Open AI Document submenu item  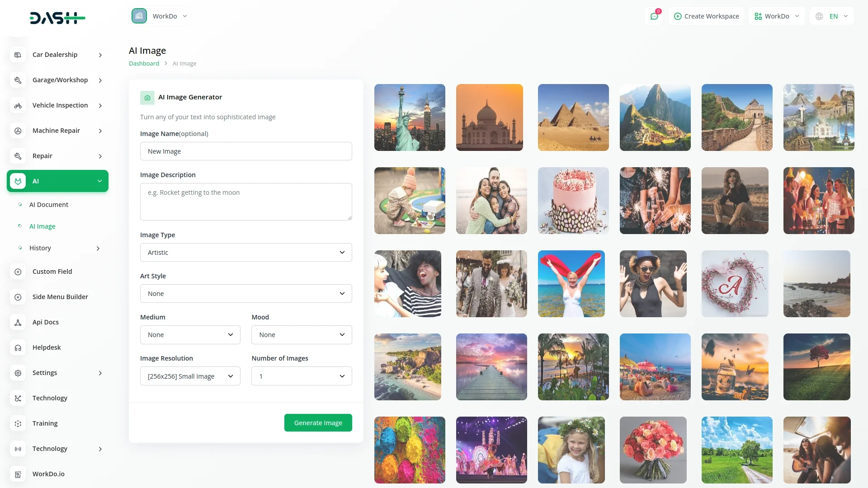pyautogui.click(x=49, y=205)
